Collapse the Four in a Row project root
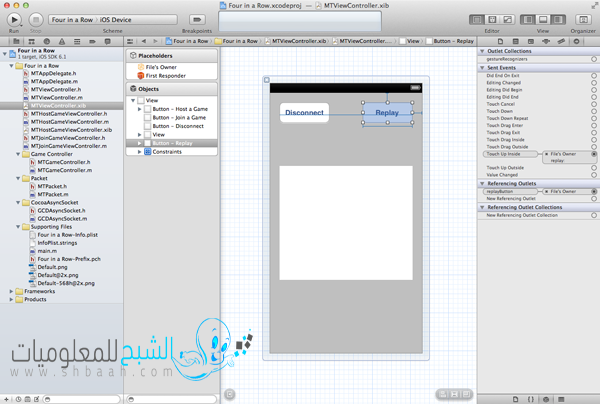The image size is (600, 404). pos(5,54)
